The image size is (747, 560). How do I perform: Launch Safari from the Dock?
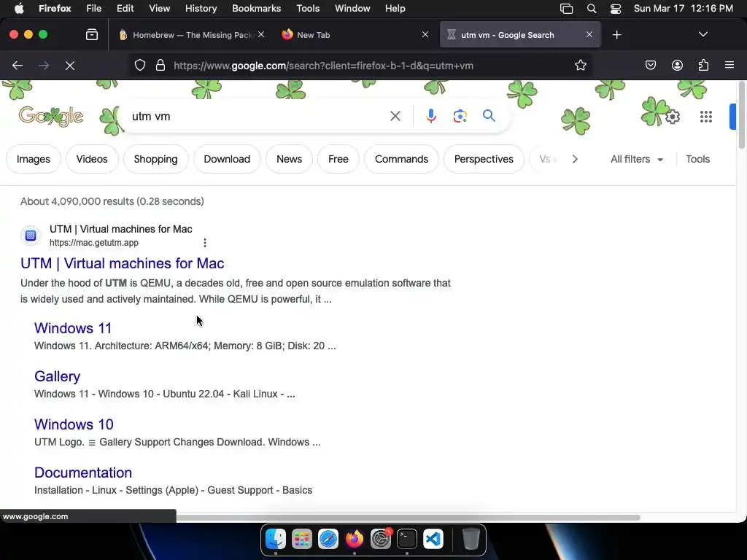click(328, 539)
